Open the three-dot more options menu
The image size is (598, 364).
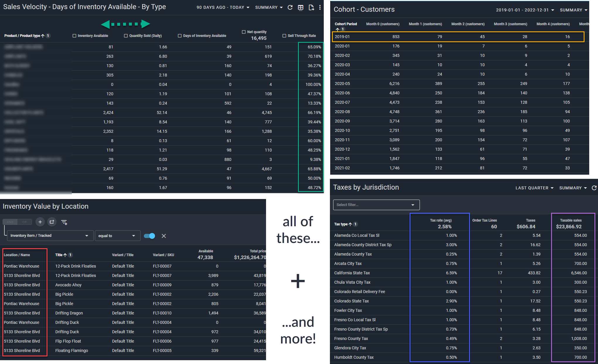320,8
